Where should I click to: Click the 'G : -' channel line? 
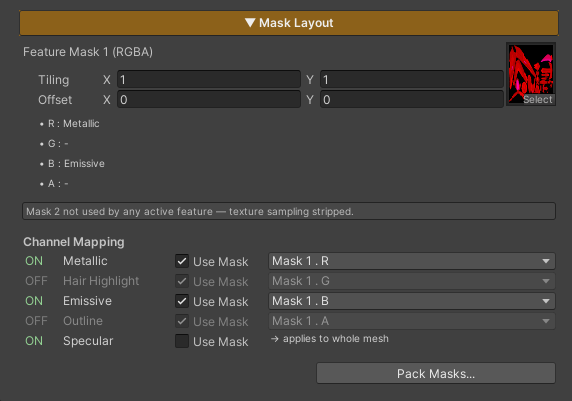click(x=54, y=144)
